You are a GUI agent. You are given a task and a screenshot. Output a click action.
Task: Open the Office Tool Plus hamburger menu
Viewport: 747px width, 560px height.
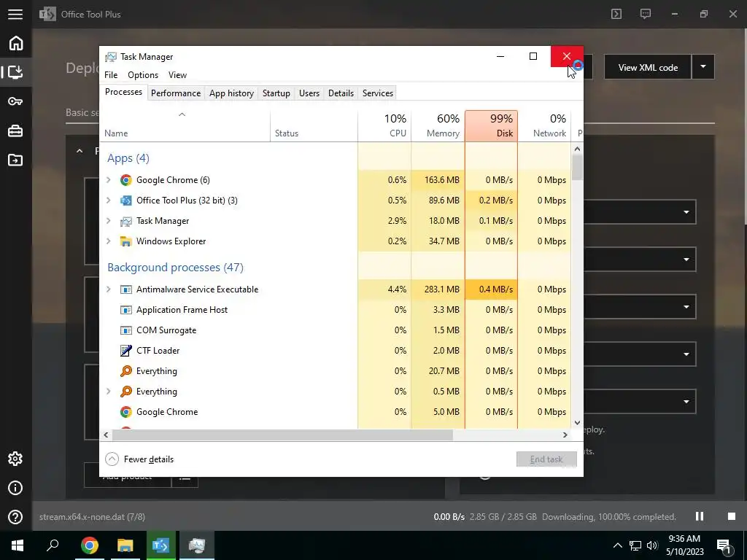click(15, 14)
